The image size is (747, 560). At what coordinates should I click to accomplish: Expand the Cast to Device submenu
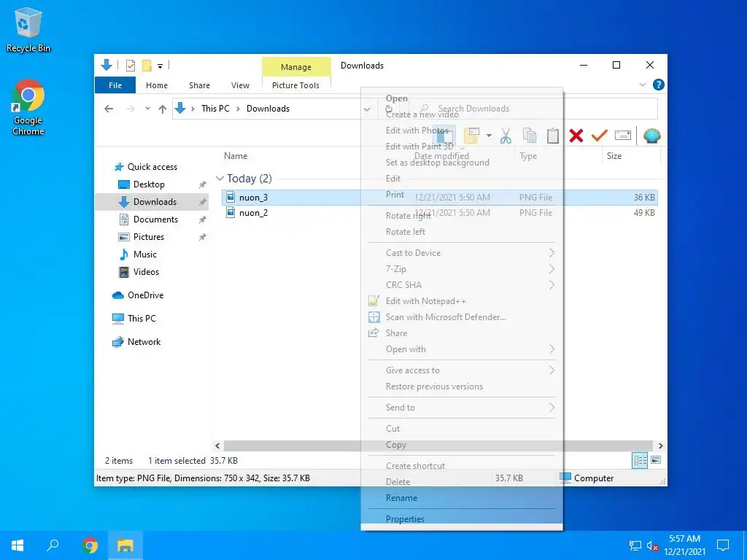[462, 253]
